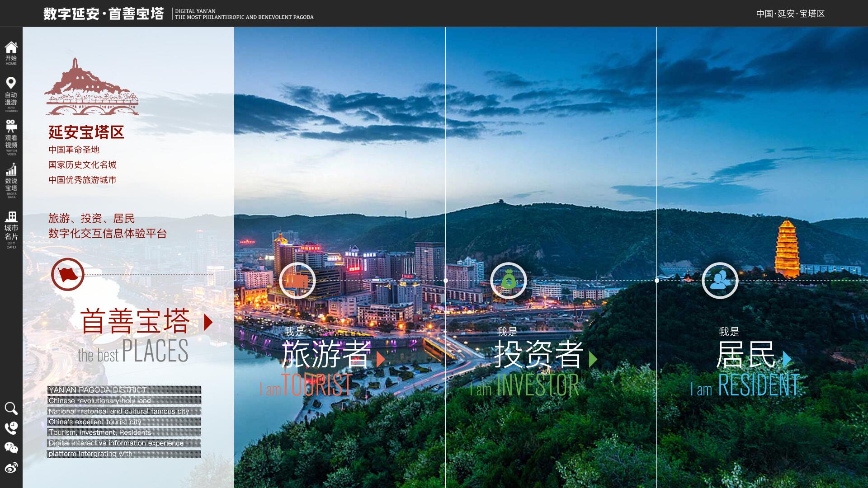Image resolution: width=868 pixels, height=488 pixels.
Task: Click the red flag circle icon
Action: point(68,274)
